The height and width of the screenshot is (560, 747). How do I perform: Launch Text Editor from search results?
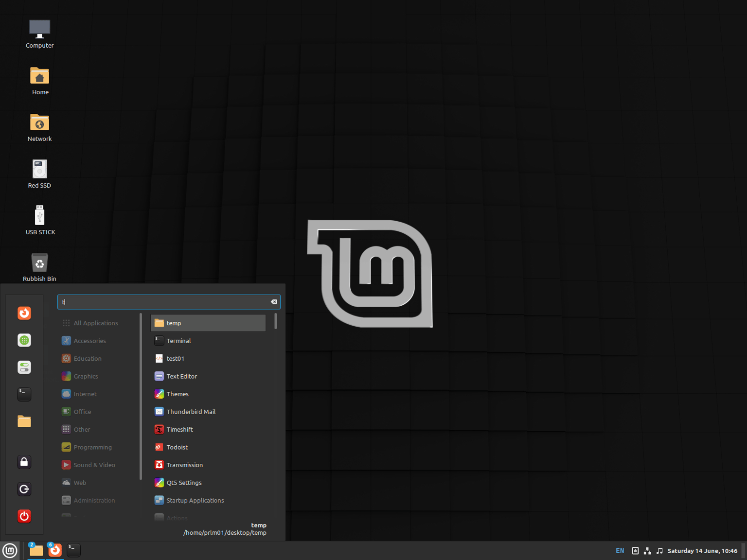(x=208, y=376)
